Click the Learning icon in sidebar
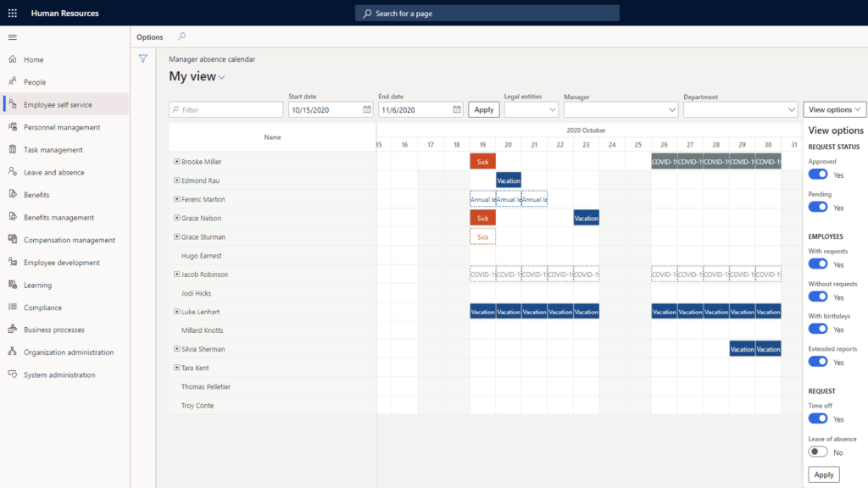The width and height of the screenshot is (868, 488). click(13, 286)
